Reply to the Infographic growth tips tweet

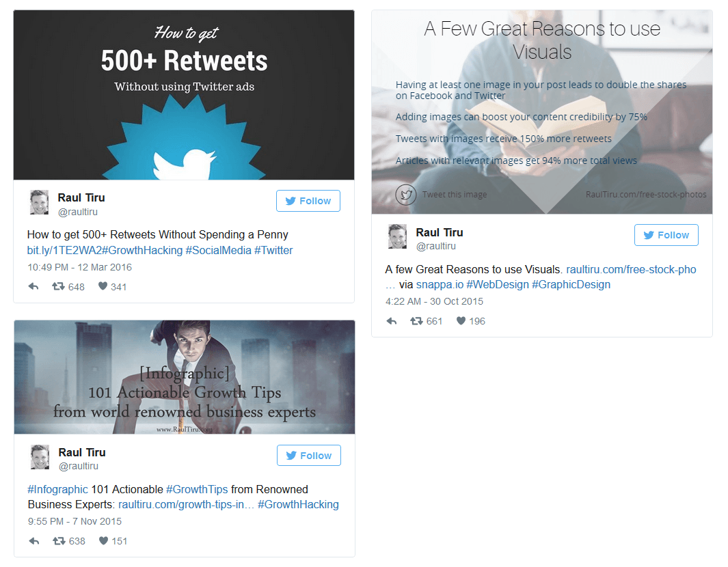click(34, 541)
